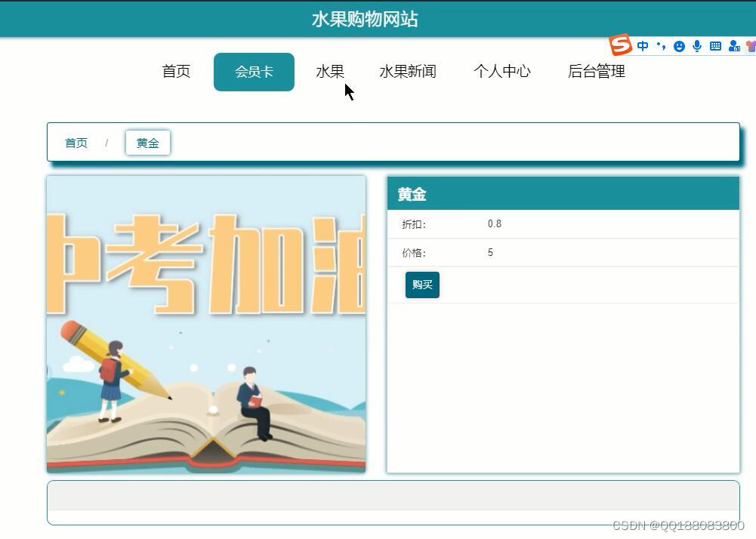Click the 价格 value 5
The height and width of the screenshot is (539, 756).
coord(490,253)
